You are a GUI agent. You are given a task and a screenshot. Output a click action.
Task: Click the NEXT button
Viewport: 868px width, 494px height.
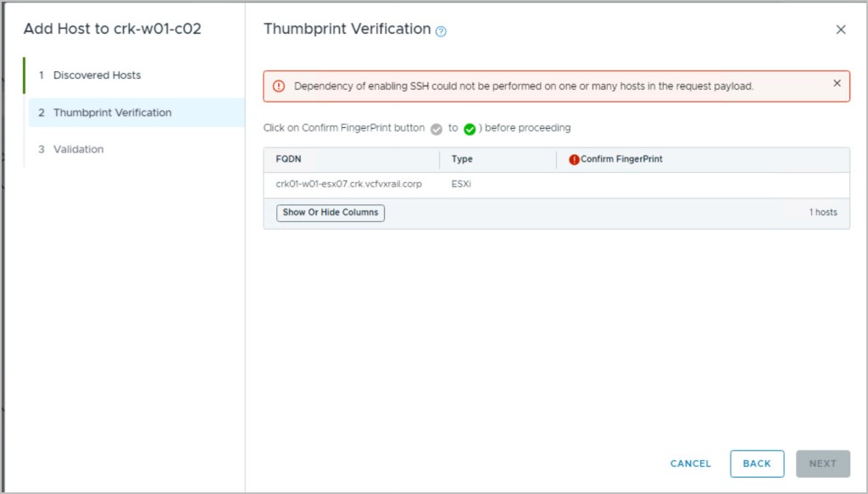[x=822, y=463]
